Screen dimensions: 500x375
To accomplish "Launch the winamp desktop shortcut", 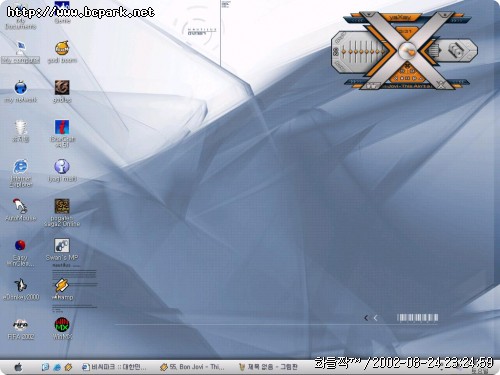I will [62, 289].
